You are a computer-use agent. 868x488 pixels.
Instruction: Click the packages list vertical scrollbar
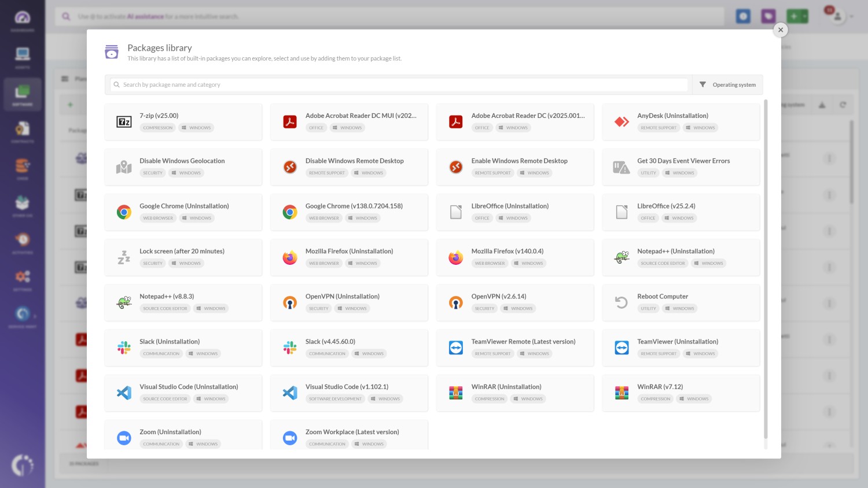coord(766,269)
